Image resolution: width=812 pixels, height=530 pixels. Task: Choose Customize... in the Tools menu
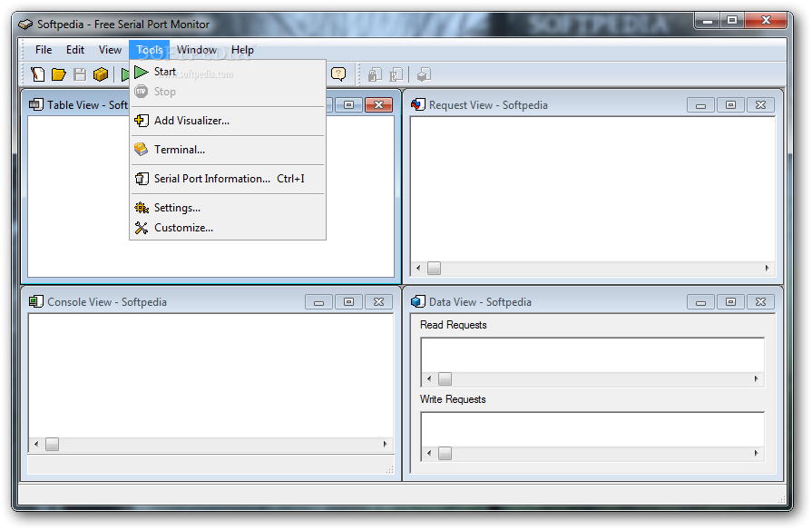pos(228,228)
